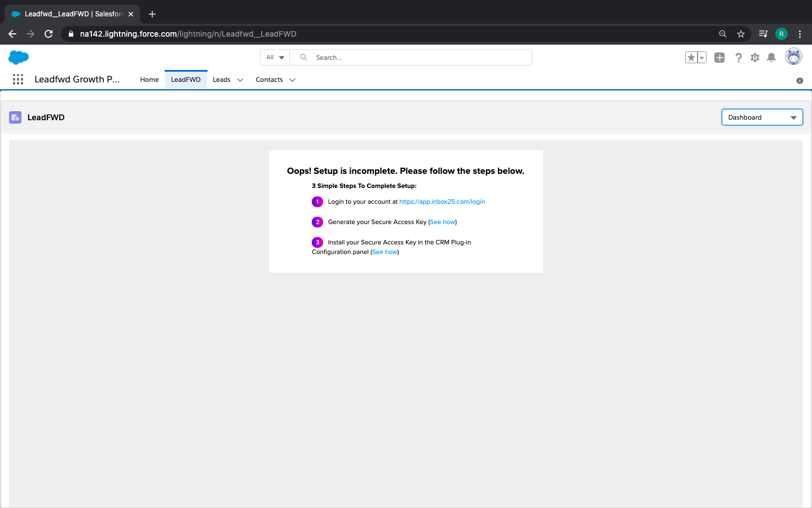Open the All search scope dropdown
Image resolution: width=812 pixels, height=508 pixels.
275,58
